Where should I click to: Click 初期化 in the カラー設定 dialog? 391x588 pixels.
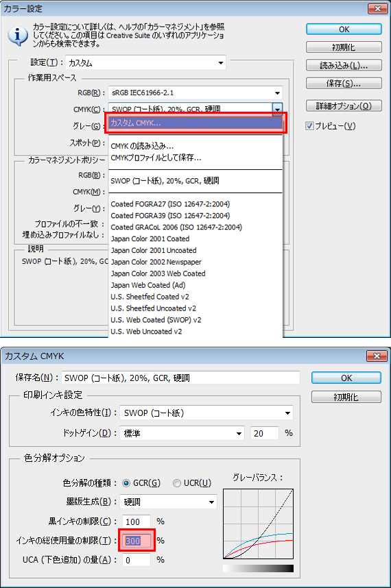(x=344, y=47)
